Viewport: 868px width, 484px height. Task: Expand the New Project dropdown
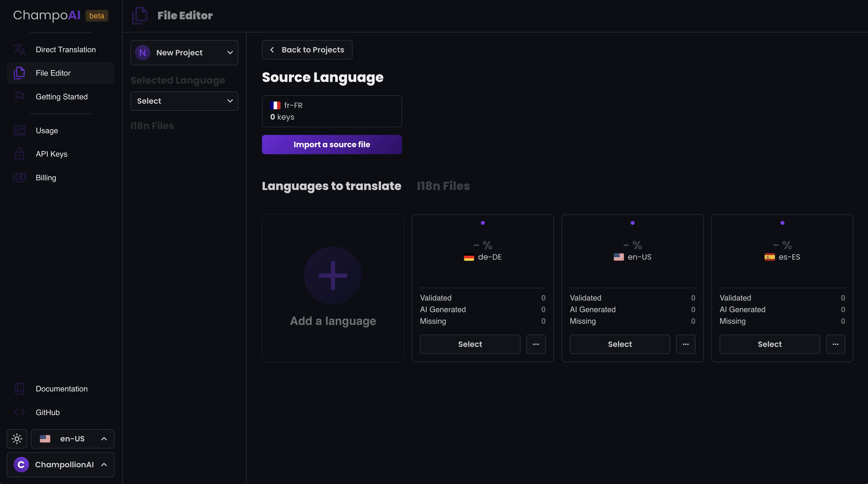(184, 52)
